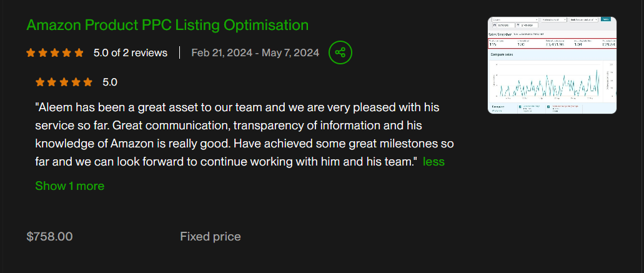This screenshot has height=273, width=644.
Task: Toggle the right checkbox in the thumbnail's Compare row
Action: click(x=548, y=107)
